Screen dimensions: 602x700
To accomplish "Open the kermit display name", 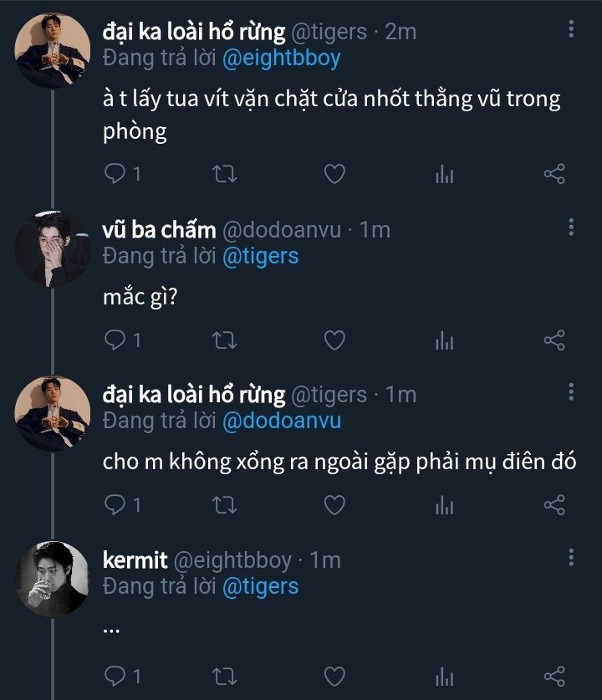I will tap(135, 560).
